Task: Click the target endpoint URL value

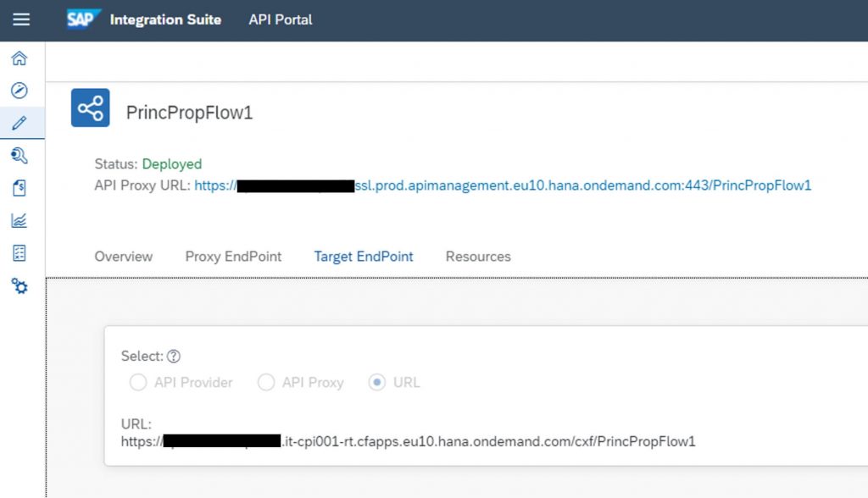Action: [408, 441]
